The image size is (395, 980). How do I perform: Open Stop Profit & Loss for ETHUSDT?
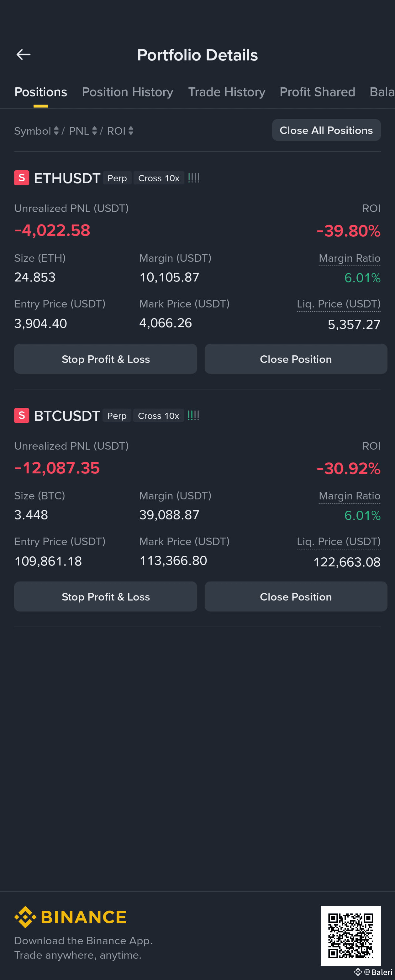(106, 359)
